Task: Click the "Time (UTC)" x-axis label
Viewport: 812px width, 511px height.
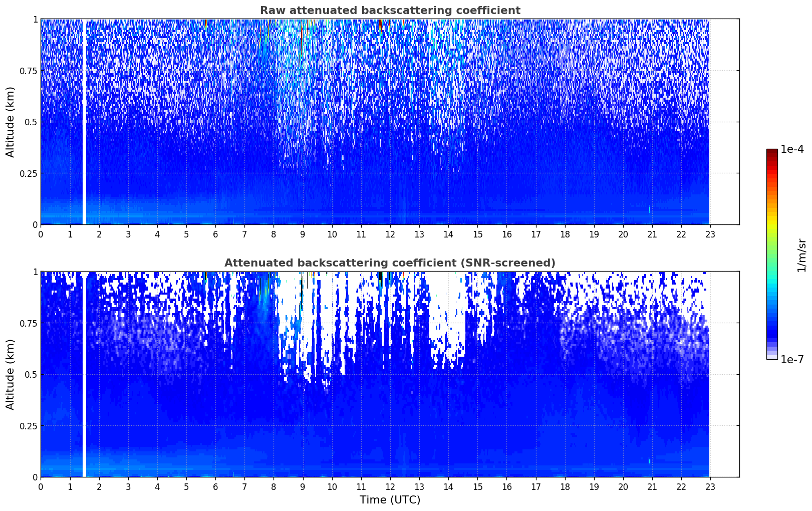Action: click(x=390, y=500)
